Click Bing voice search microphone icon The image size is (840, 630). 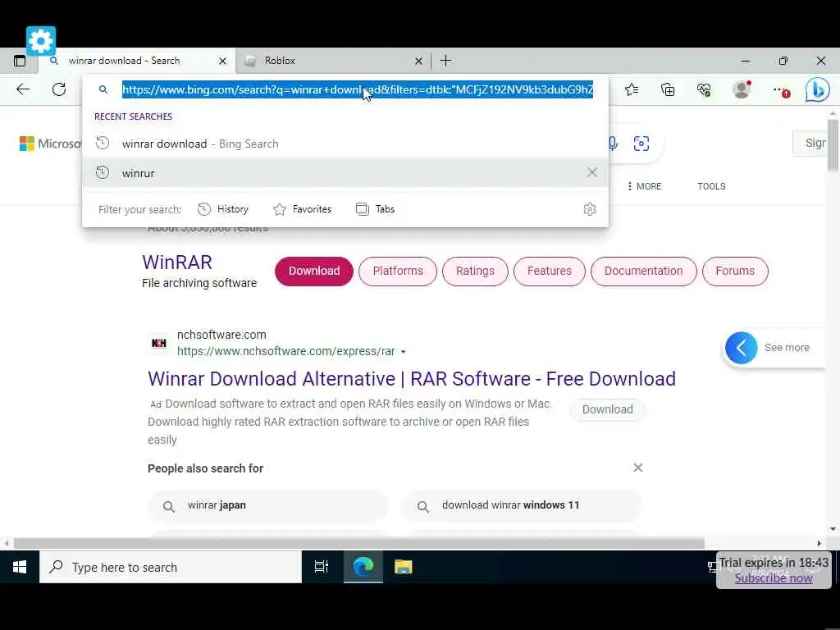(613, 143)
